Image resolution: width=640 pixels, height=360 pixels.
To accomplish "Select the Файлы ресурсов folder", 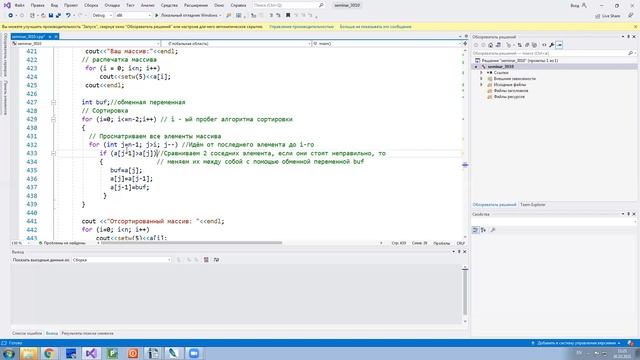I will click(509, 97).
